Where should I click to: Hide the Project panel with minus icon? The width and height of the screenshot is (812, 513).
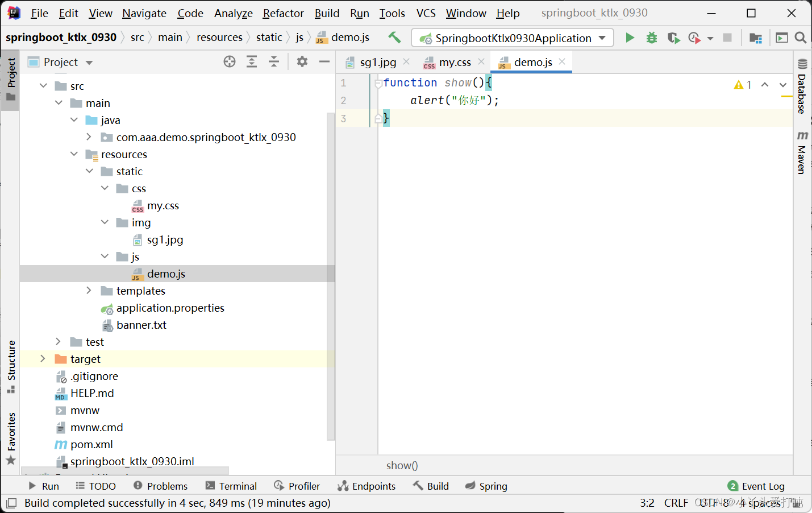324,61
